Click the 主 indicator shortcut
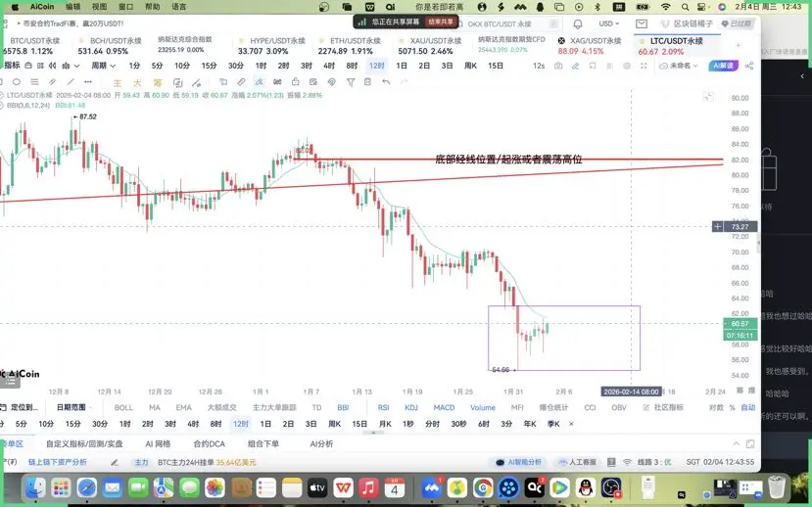The width and height of the screenshot is (812, 507). pos(117,82)
